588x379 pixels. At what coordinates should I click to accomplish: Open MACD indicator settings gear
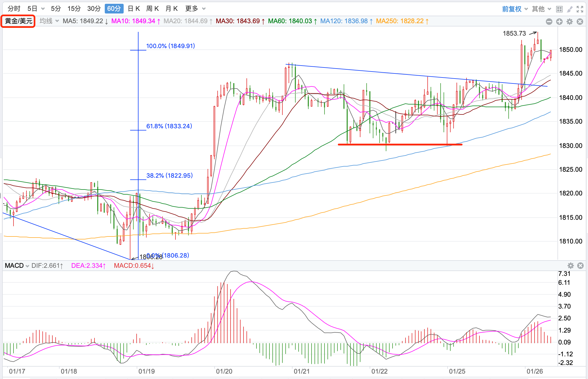[570, 266]
